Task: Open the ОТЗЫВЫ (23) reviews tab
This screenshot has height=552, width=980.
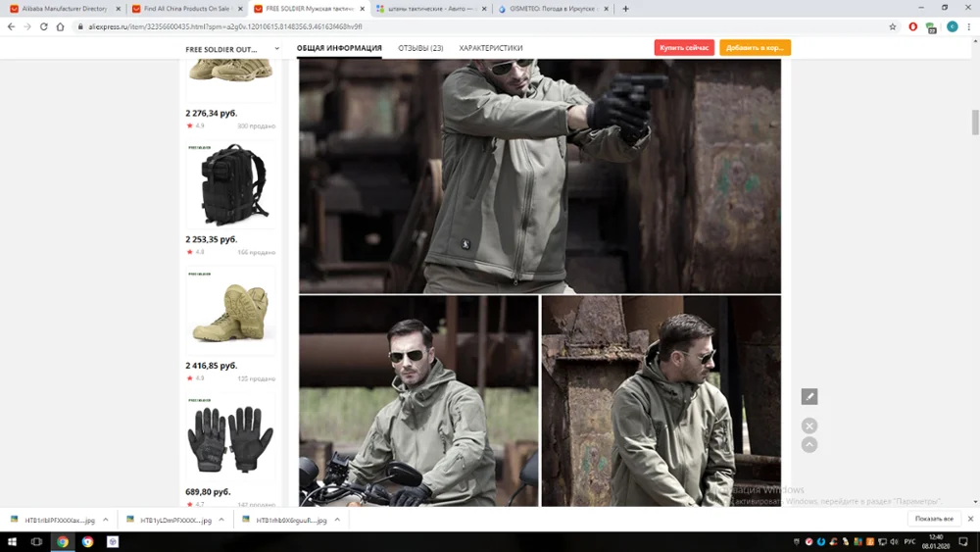Action: pyautogui.click(x=420, y=48)
